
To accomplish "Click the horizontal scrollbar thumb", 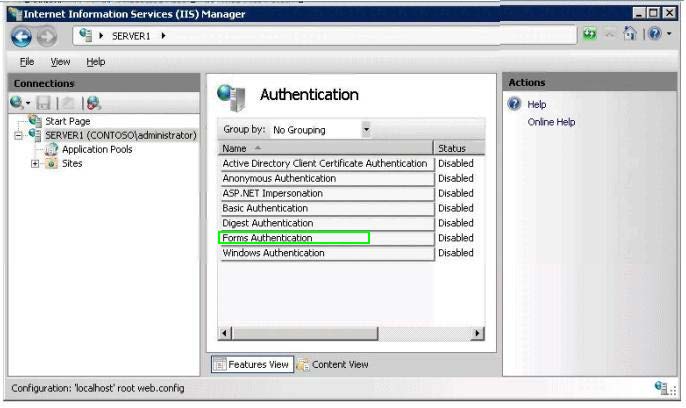I will tap(304, 333).
